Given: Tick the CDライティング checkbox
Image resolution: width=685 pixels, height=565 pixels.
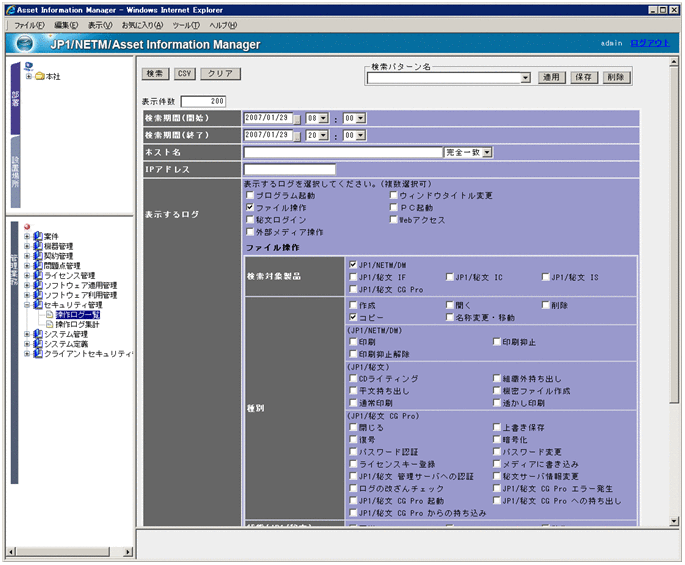Looking at the screenshot, I should click(x=353, y=378).
